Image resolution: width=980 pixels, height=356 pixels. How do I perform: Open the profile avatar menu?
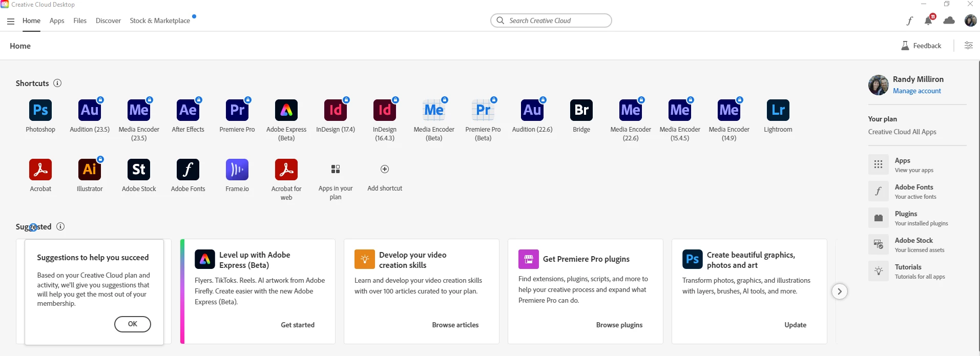point(970,20)
